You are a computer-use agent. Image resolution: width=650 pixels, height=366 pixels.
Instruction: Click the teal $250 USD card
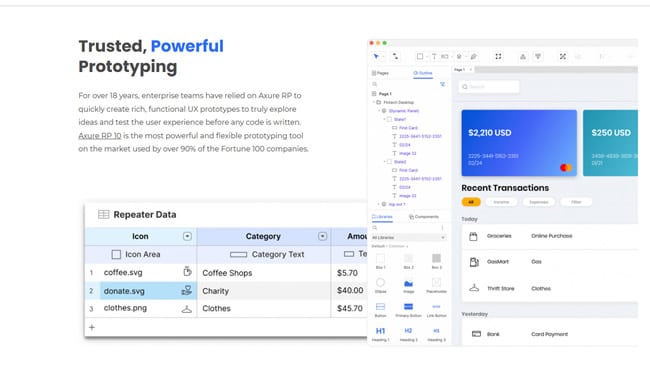coord(610,143)
